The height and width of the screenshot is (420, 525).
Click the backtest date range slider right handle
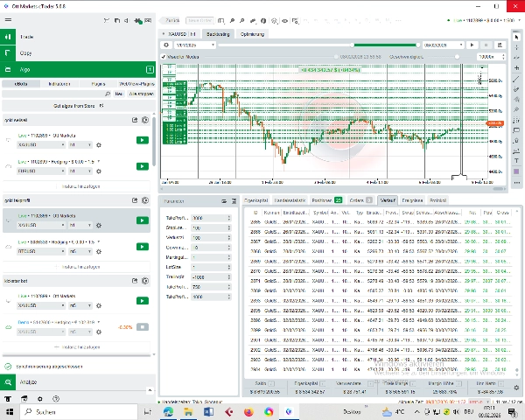pyautogui.click(x=417, y=45)
